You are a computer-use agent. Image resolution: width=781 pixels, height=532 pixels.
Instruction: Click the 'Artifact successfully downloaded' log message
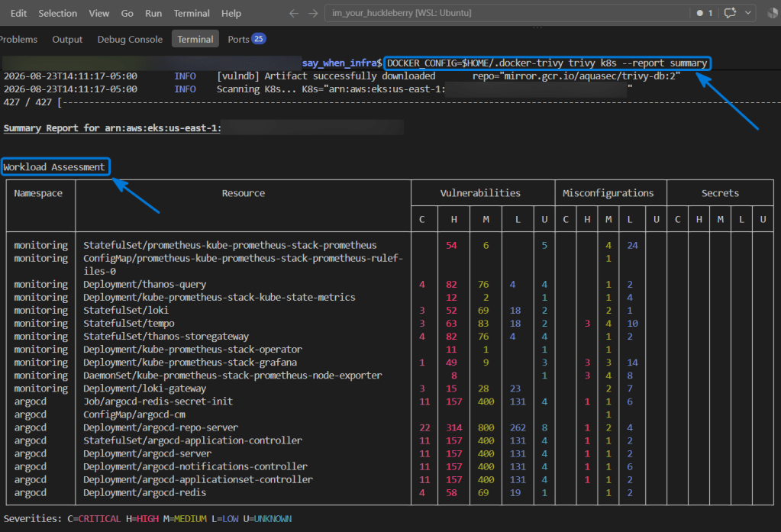[350, 76]
